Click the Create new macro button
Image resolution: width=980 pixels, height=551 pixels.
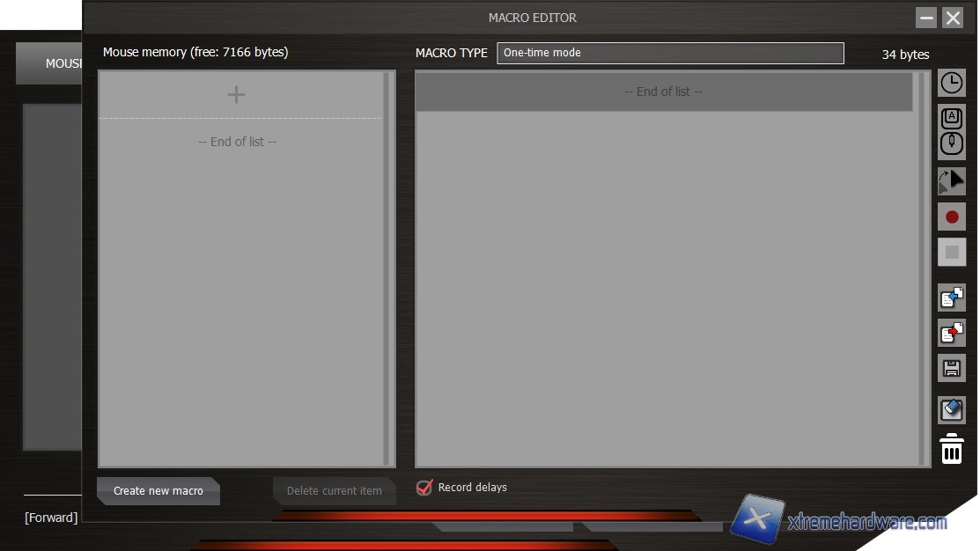pos(158,491)
